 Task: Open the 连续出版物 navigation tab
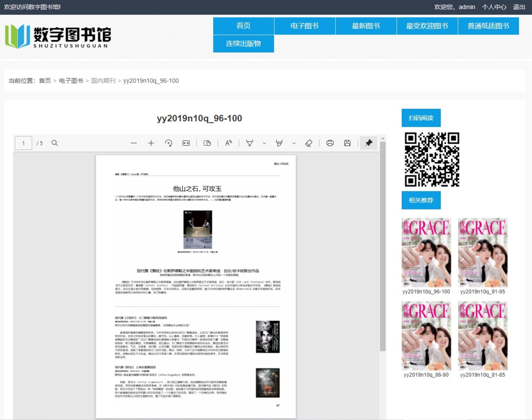[x=243, y=44]
